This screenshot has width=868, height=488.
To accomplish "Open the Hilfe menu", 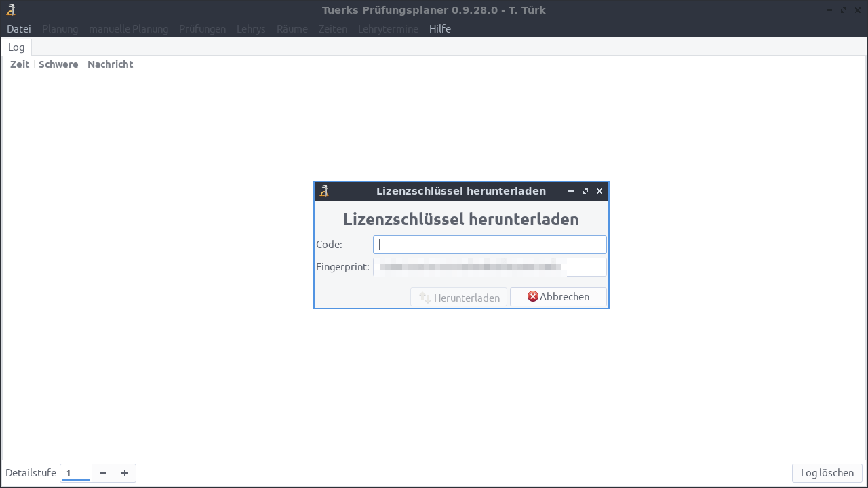I will point(439,28).
